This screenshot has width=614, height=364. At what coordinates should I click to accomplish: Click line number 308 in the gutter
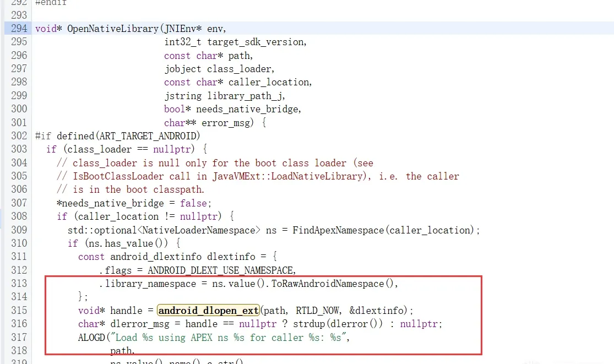[x=19, y=216]
